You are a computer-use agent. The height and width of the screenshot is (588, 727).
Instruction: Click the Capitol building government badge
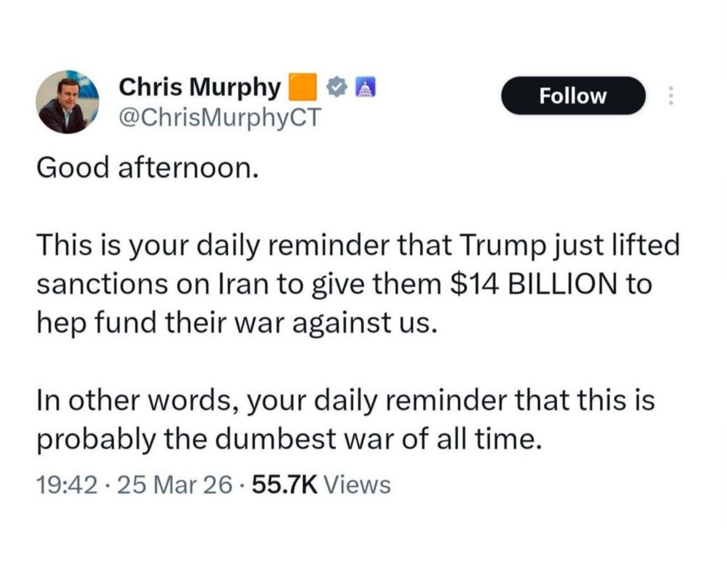coord(363,87)
